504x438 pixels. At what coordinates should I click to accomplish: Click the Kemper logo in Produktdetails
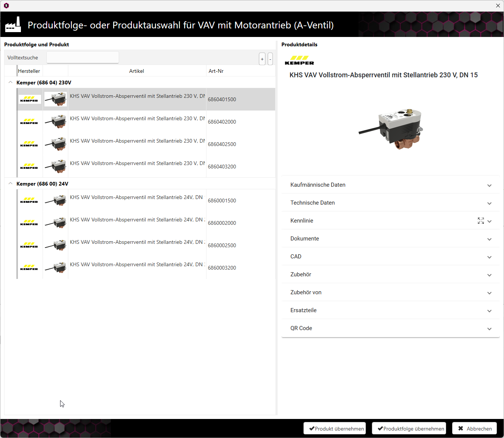299,60
